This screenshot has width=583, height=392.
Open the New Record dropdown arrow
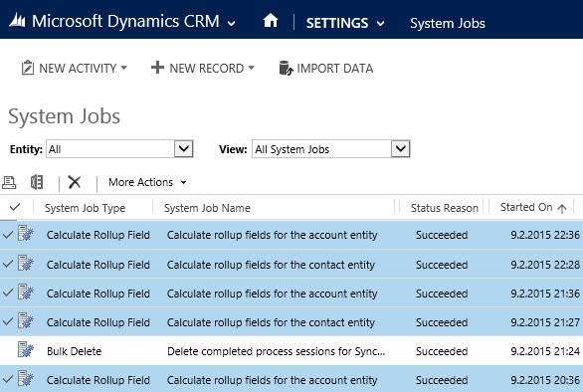pyautogui.click(x=252, y=68)
